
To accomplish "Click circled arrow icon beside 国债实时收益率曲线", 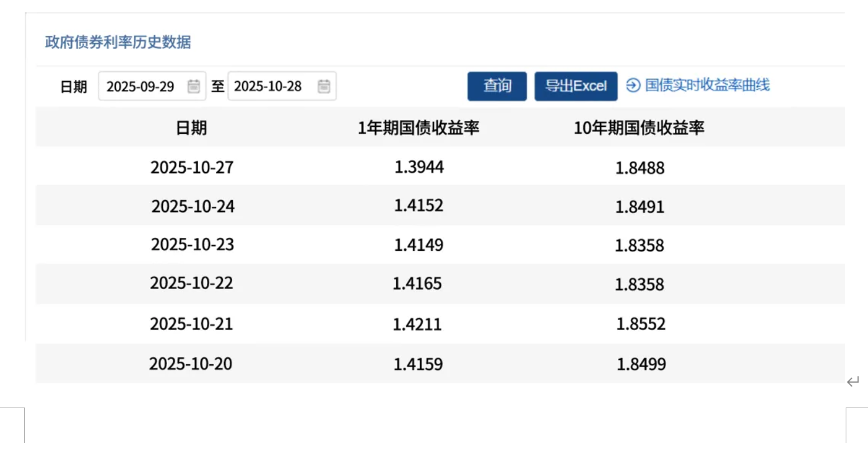I will (x=633, y=85).
